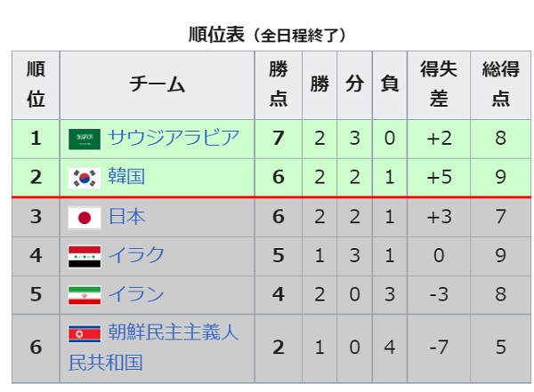Click the 順位 column header
This screenshot has height=392, width=534.
tap(36, 85)
